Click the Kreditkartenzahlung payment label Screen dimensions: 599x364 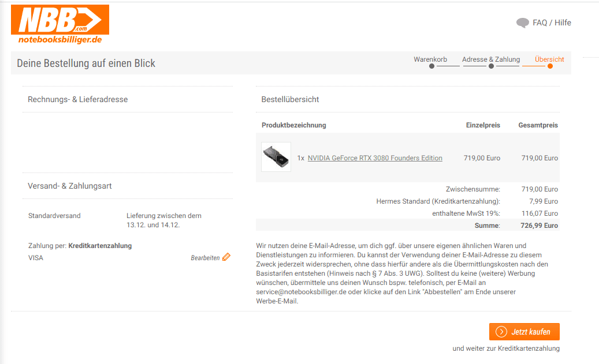point(100,246)
